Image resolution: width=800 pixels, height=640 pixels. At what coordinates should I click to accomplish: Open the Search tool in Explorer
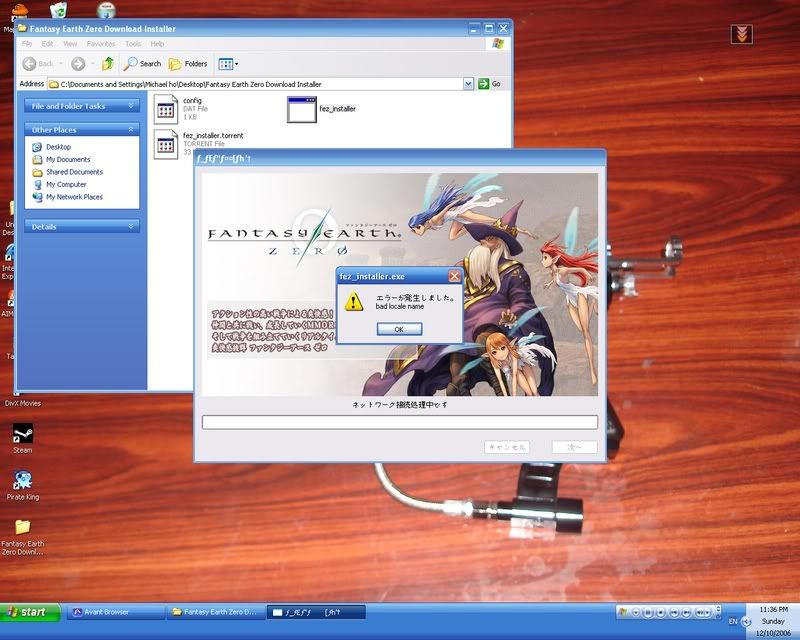coord(142,63)
